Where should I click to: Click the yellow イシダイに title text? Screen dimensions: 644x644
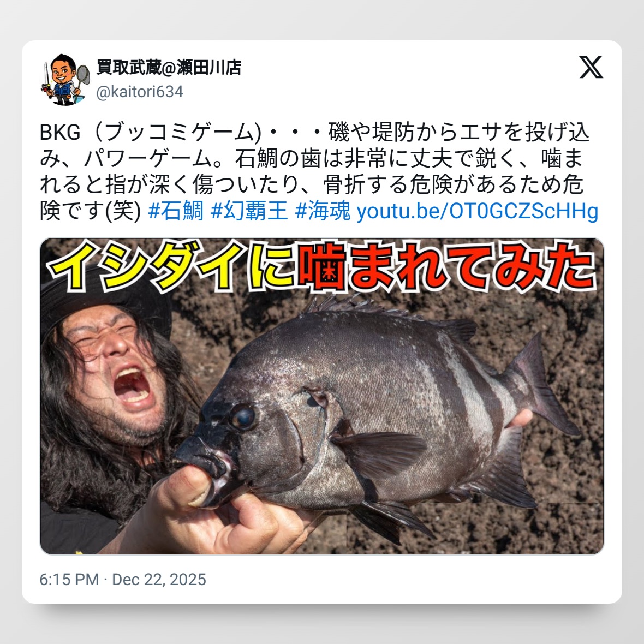coord(170,266)
